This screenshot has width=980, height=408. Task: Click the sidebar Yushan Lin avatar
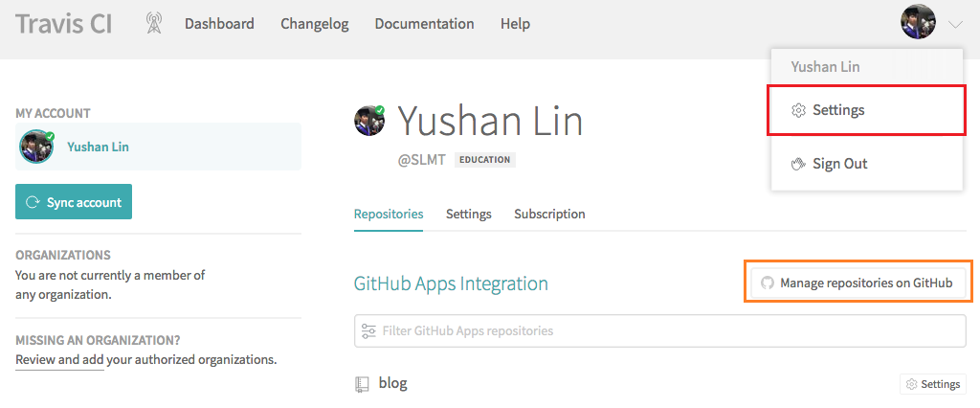point(36,147)
